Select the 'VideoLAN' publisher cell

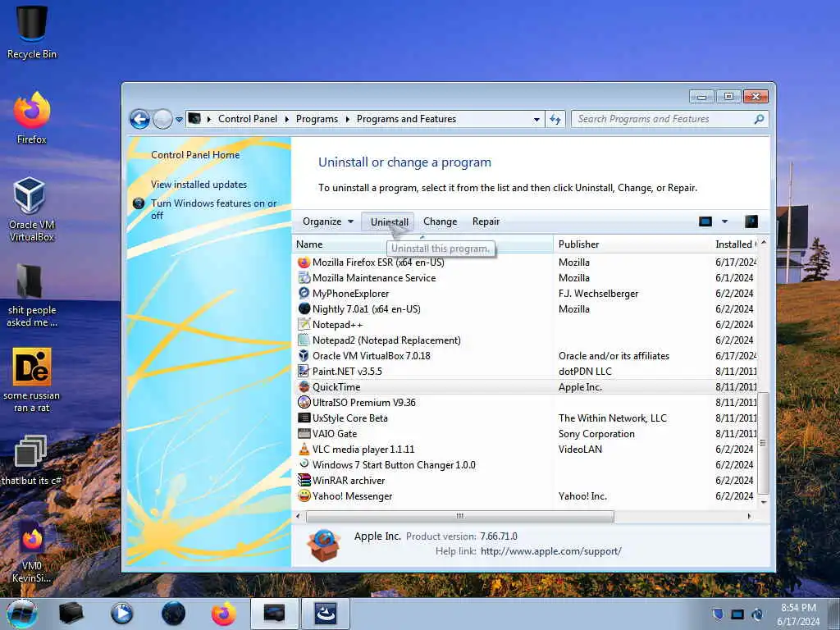click(x=580, y=450)
